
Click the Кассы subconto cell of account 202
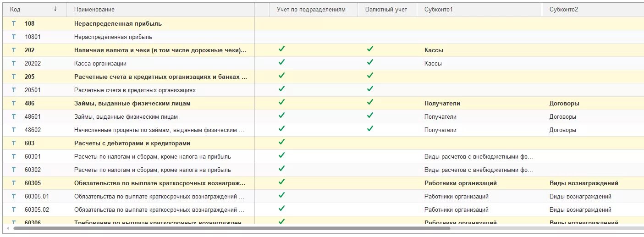coord(479,50)
